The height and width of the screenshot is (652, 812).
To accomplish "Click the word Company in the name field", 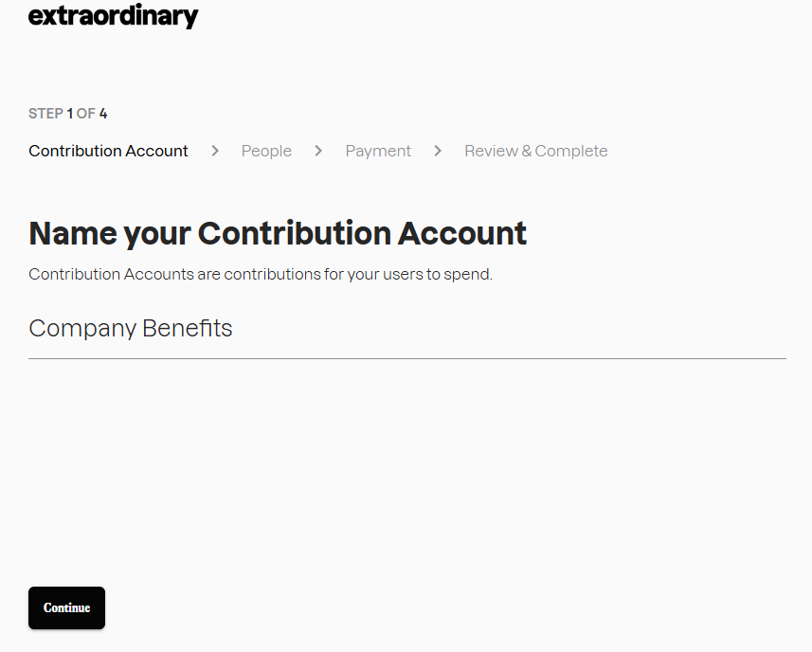I will click(81, 329).
